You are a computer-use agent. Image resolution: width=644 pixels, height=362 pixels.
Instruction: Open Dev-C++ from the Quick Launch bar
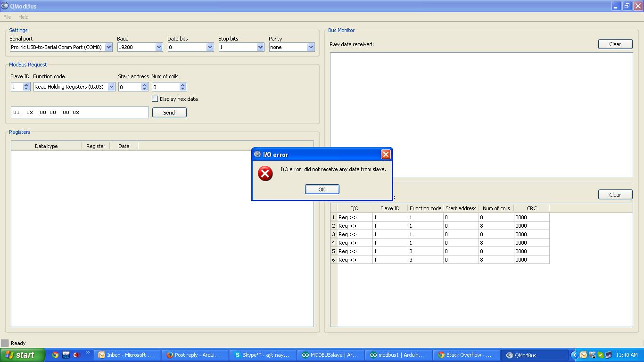[x=66, y=355]
